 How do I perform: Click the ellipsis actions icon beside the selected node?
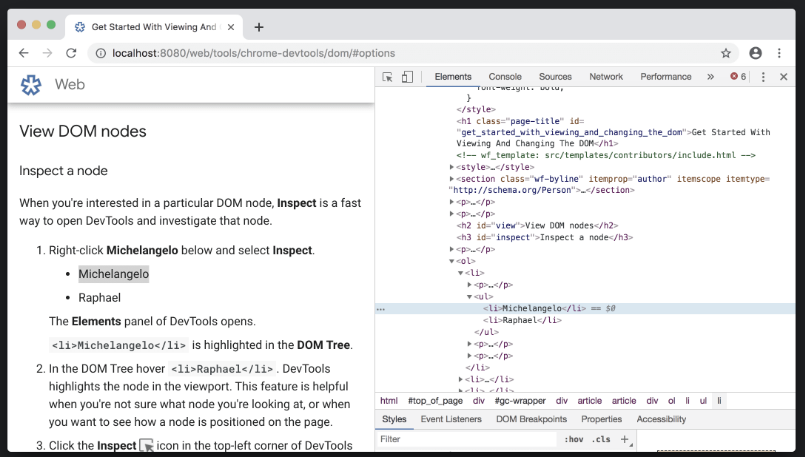381,309
